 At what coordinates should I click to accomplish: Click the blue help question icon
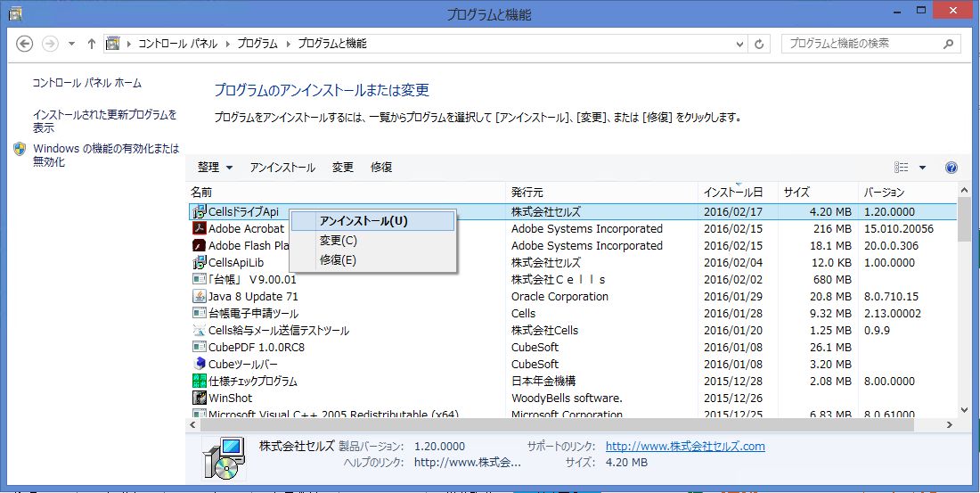click(951, 168)
